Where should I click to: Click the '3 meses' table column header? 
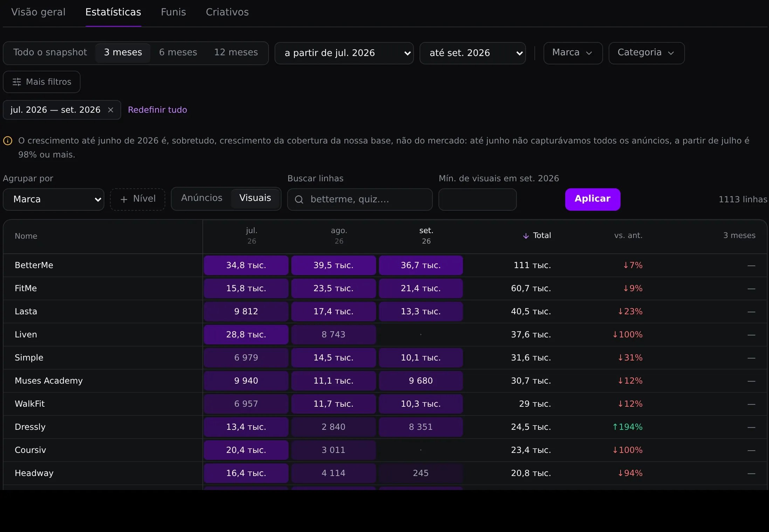point(739,236)
